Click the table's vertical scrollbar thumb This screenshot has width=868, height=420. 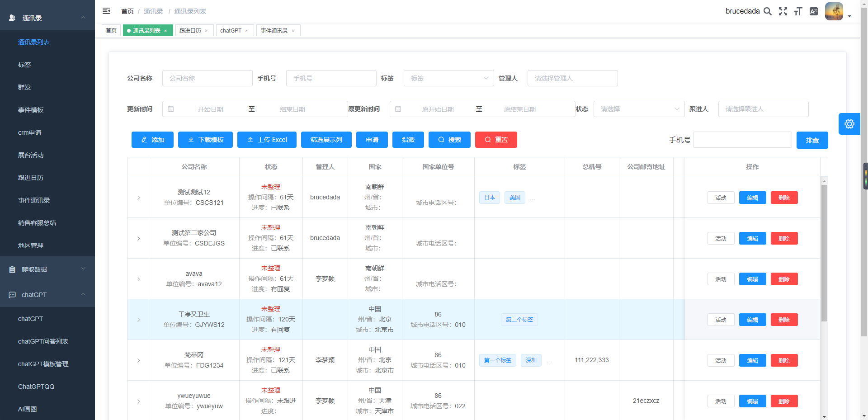824,253
